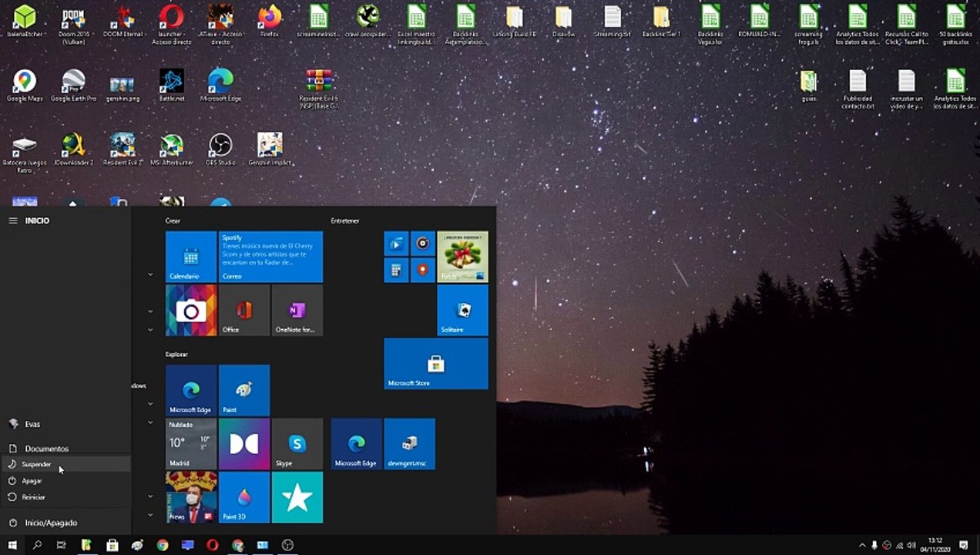980x555 pixels.
Task: Expand the chevron beside the News tile
Action: point(150,496)
